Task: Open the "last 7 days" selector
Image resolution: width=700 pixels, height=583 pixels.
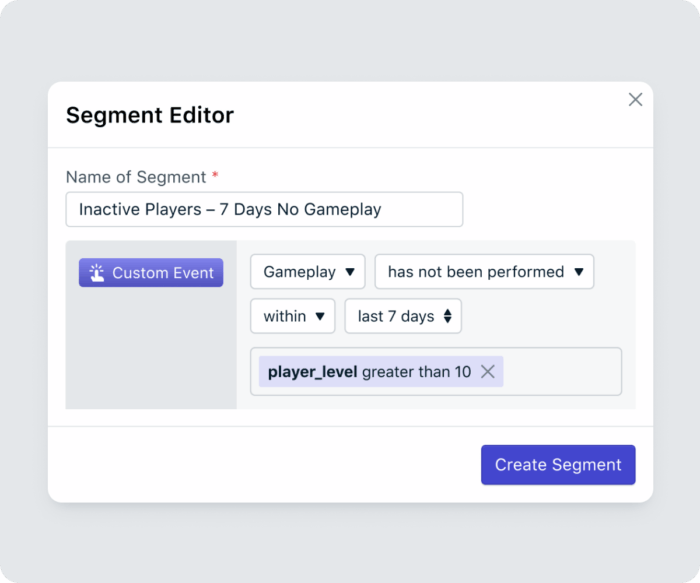Action: pos(402,316)
